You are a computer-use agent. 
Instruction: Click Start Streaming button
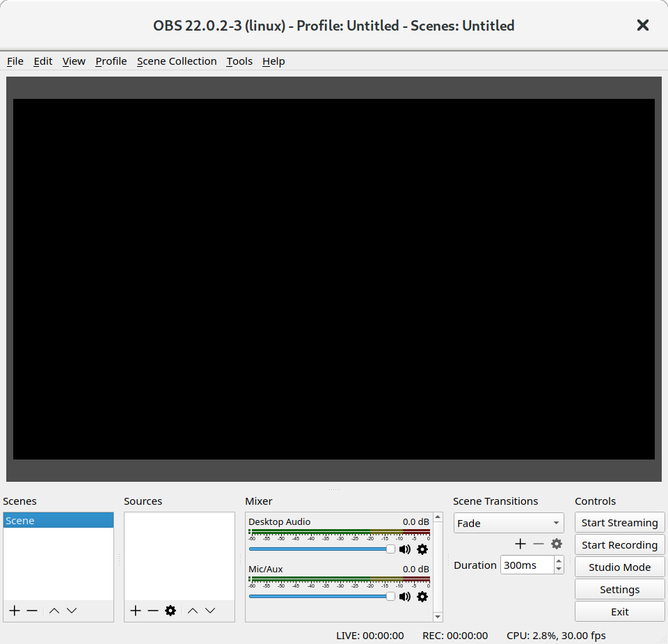619,522
